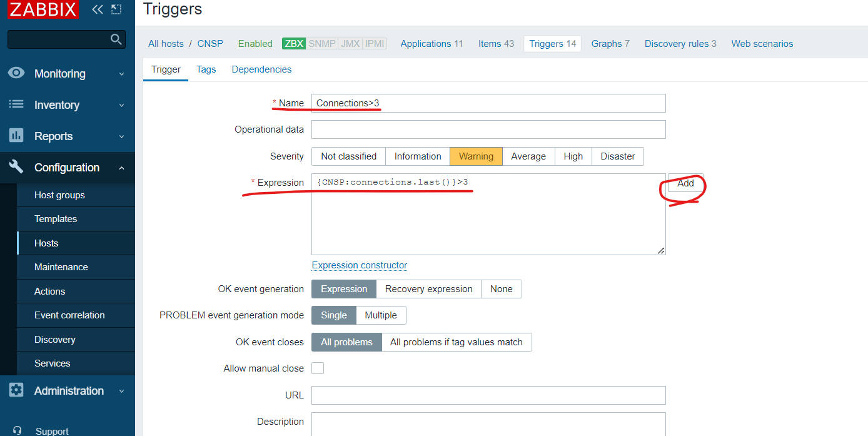Viewport: 868px width, 436px height.
Task: Open CNSP host breadcrumb link
Action: pos(210,44)
